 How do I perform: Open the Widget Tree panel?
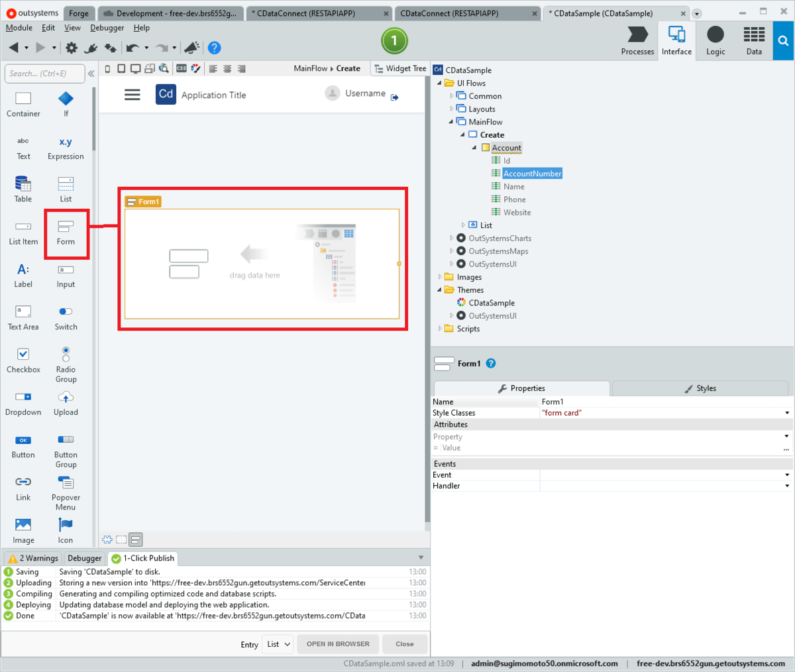(400, 68)
